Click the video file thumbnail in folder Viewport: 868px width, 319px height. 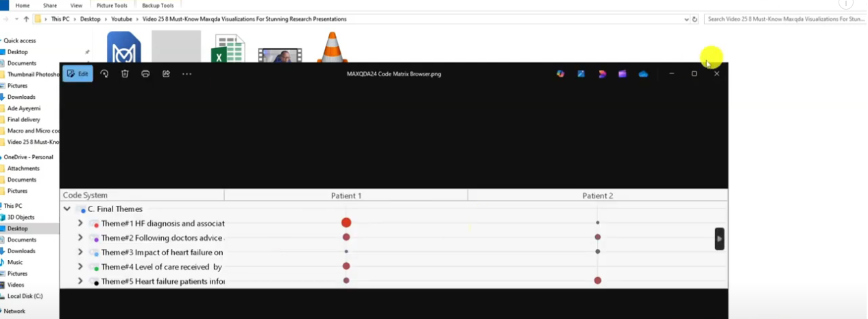coord(280,54)
